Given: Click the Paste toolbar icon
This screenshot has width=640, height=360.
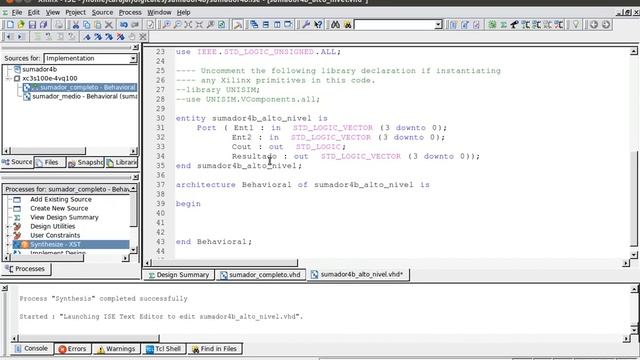Looking at the screenshot, I should coord(98,25).
